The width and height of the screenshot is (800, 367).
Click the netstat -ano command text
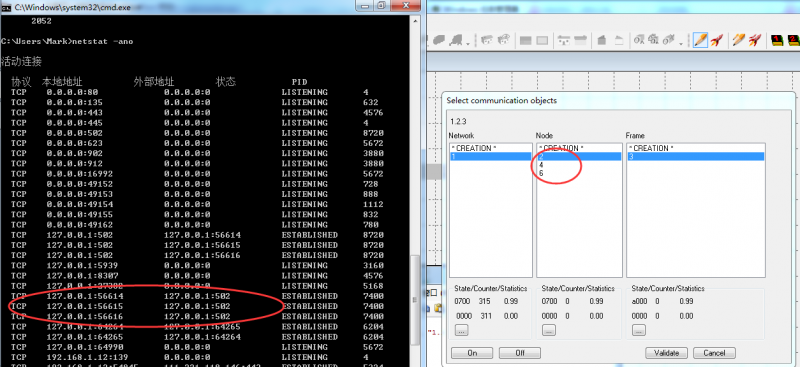tap(104, 41)
